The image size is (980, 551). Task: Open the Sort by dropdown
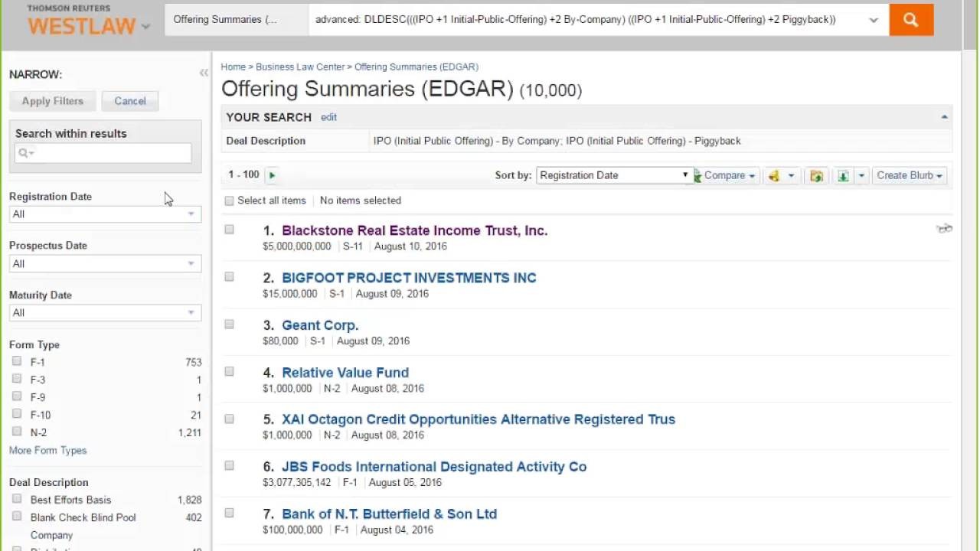pos(614,175)
